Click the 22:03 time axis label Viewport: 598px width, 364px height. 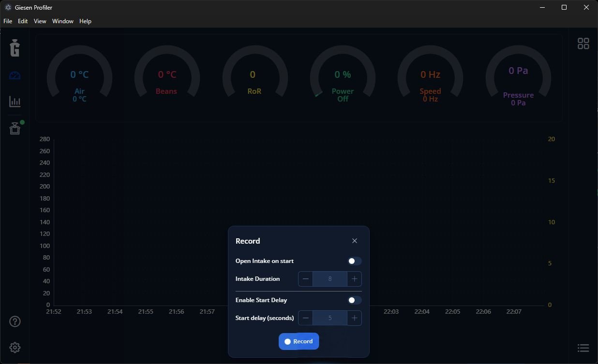coord(391,312)
